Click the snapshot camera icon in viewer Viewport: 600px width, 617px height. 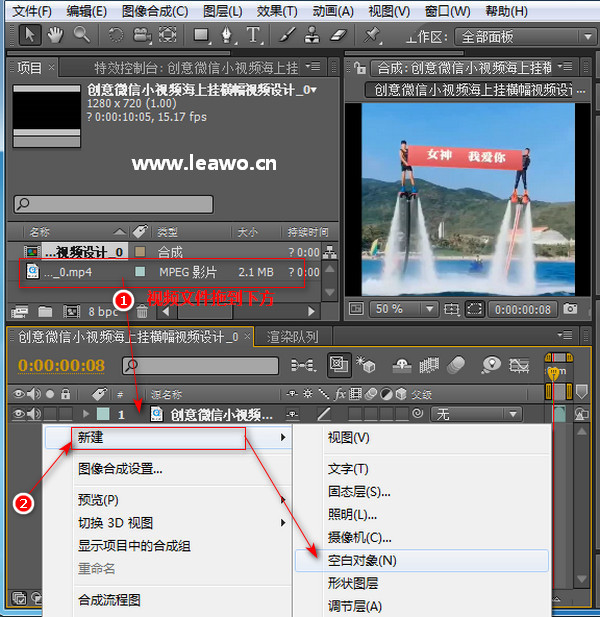[x=570, y=308]
